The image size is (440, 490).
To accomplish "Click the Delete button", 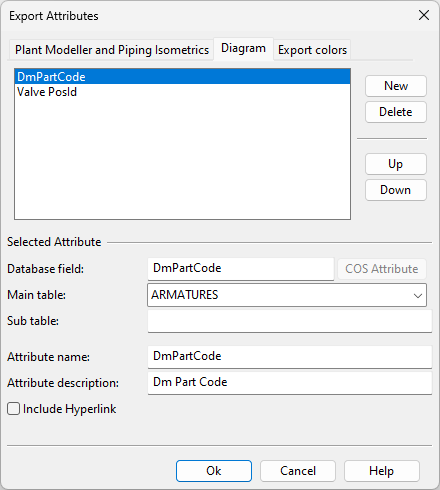I will 396,112.
